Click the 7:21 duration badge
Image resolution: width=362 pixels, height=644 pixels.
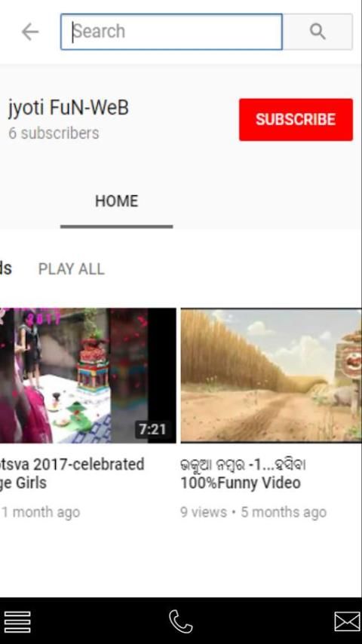point(152,429)
